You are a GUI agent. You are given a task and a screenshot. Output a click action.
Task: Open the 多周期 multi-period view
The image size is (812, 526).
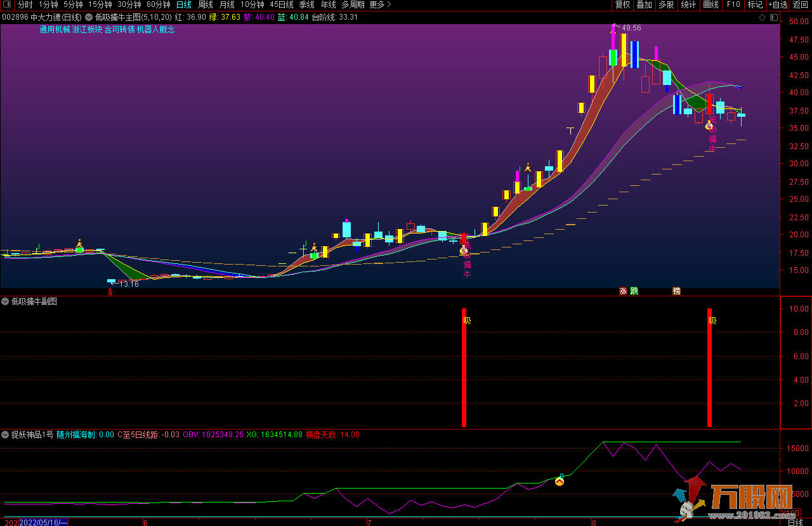[353, 4]
